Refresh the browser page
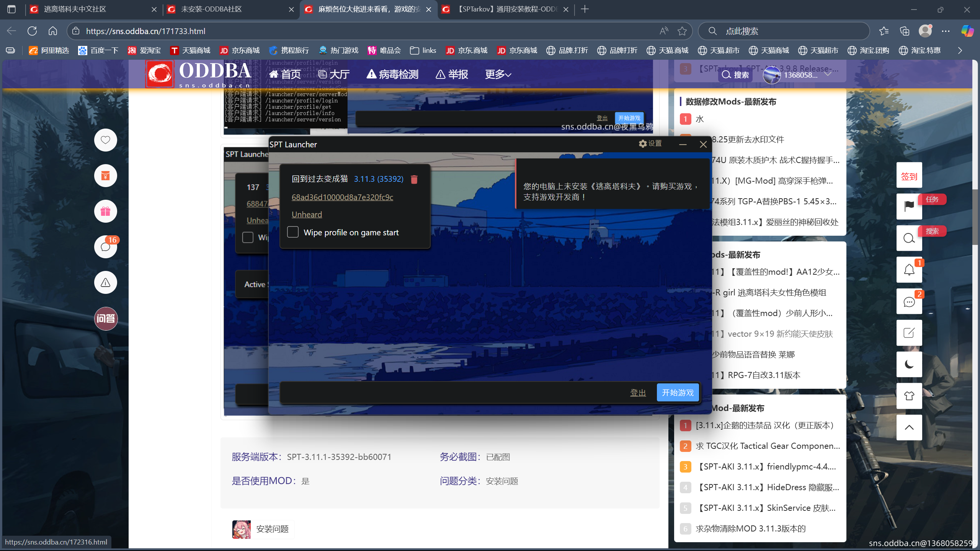 pyautogui.click(x=32, y=31)
